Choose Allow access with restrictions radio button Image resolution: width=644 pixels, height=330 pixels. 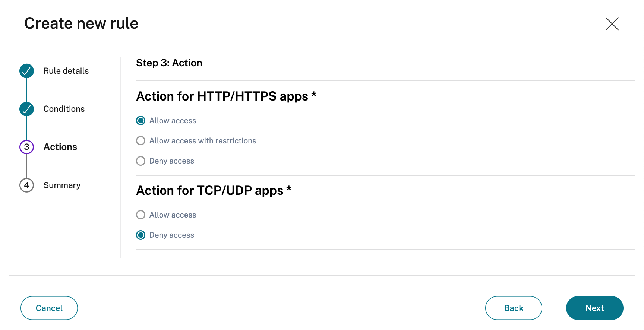pos(141,141)
